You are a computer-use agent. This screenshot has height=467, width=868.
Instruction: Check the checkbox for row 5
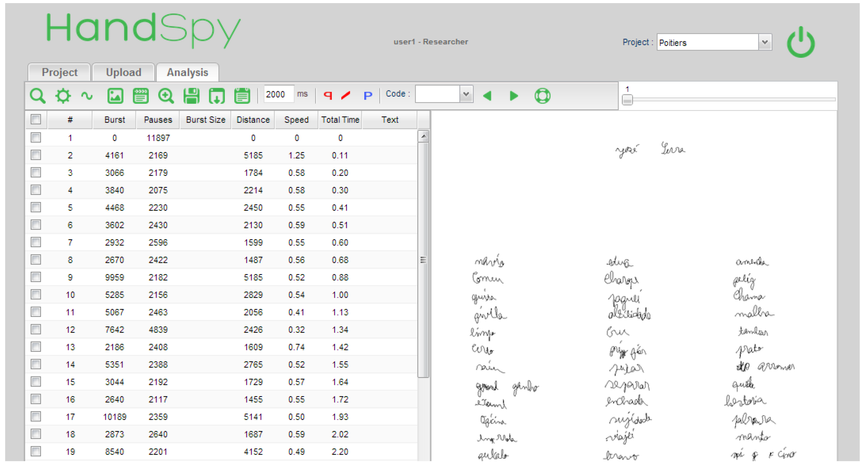click(36, 207)
